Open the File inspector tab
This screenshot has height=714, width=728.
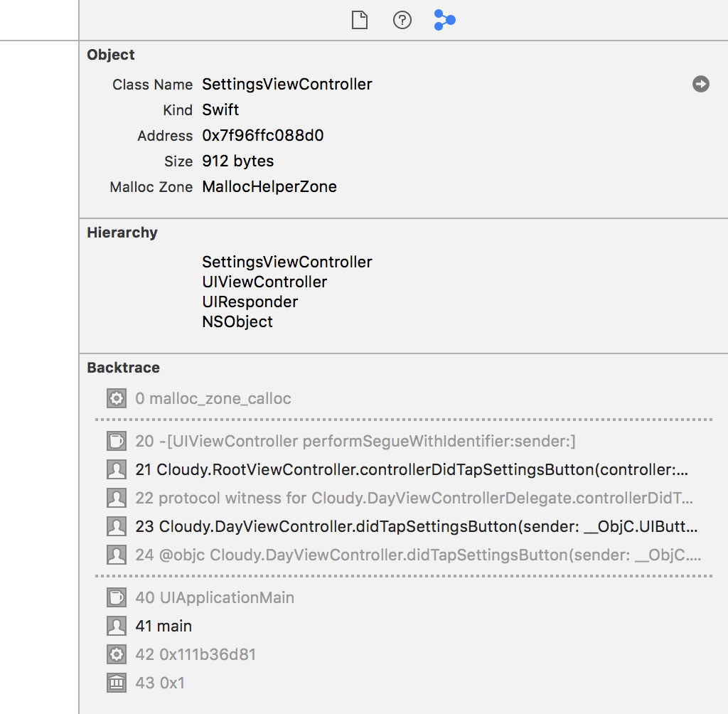[359, 21]
